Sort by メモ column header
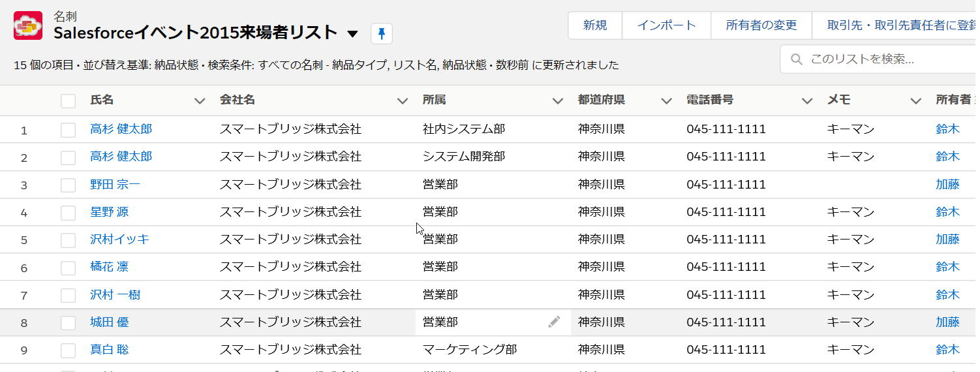Screen dimensions: 980x372 [x=839, y=100]
